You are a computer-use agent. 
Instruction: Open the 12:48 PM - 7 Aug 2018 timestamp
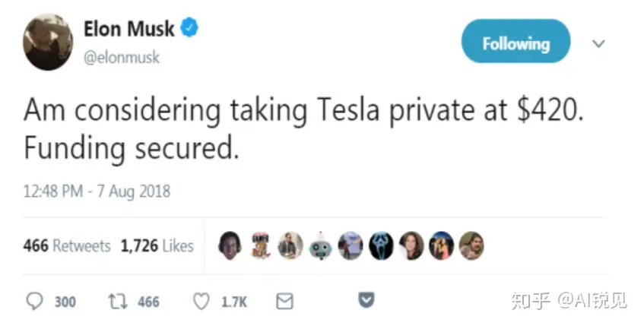[x=97, y=191]
